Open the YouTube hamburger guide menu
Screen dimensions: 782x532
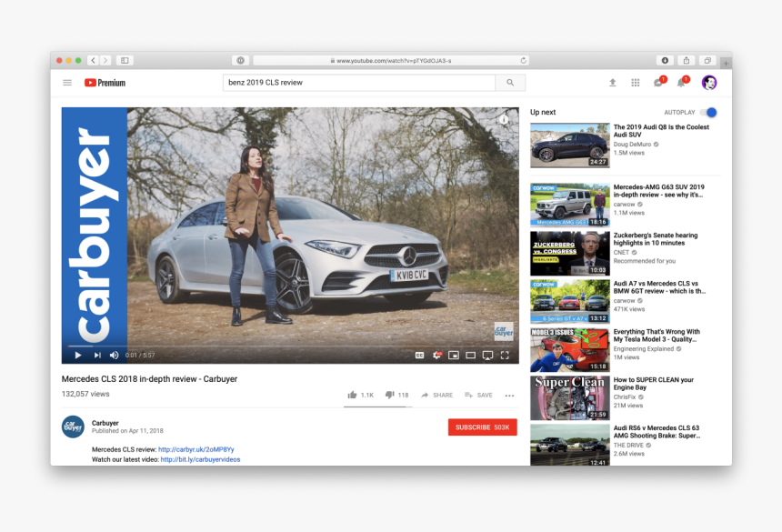[x=67, y=83]
